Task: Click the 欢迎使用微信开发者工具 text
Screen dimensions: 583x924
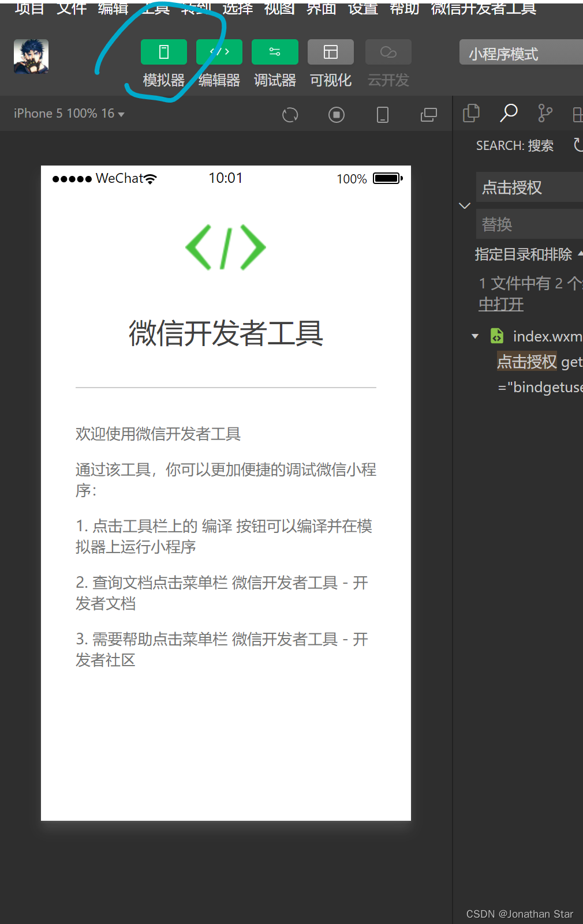Action: pos(158,434)
